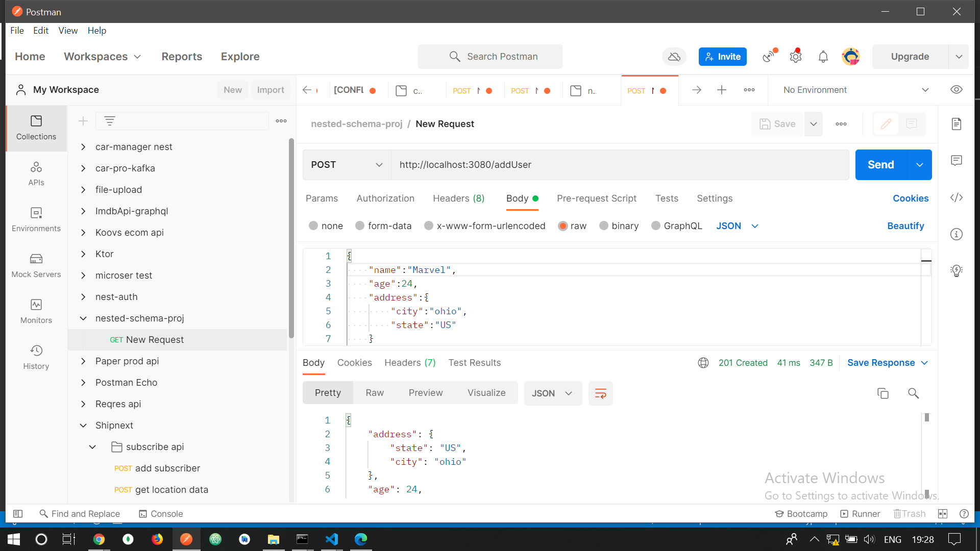Open the Send button dropdown arrow
Screen dimensions: 980x551
point(920,165)
